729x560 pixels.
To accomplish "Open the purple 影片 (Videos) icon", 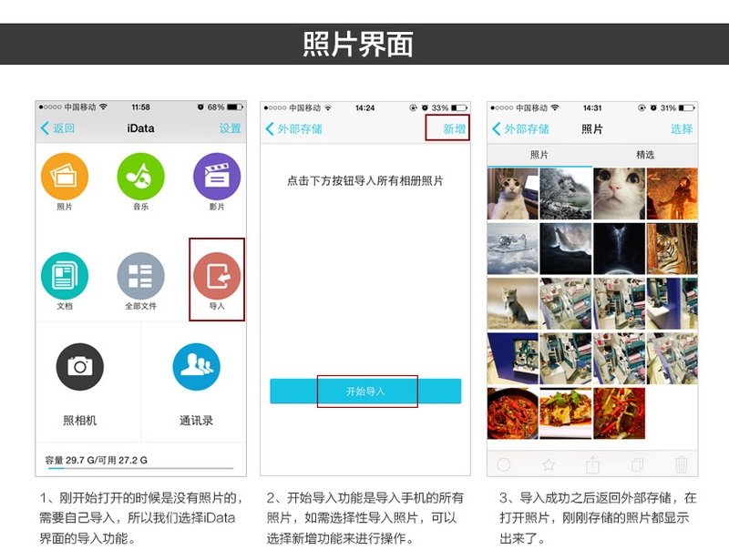I will point(217,177).
